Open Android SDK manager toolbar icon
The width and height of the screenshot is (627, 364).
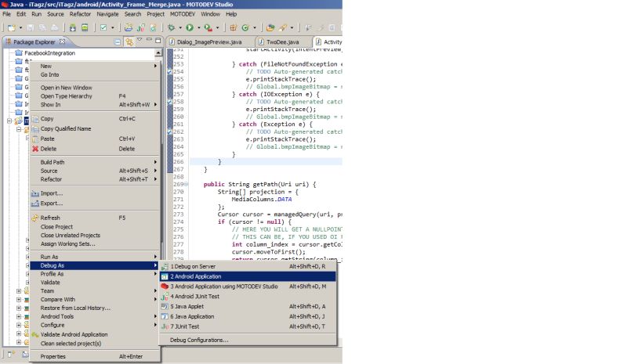(x=73, y=28)
